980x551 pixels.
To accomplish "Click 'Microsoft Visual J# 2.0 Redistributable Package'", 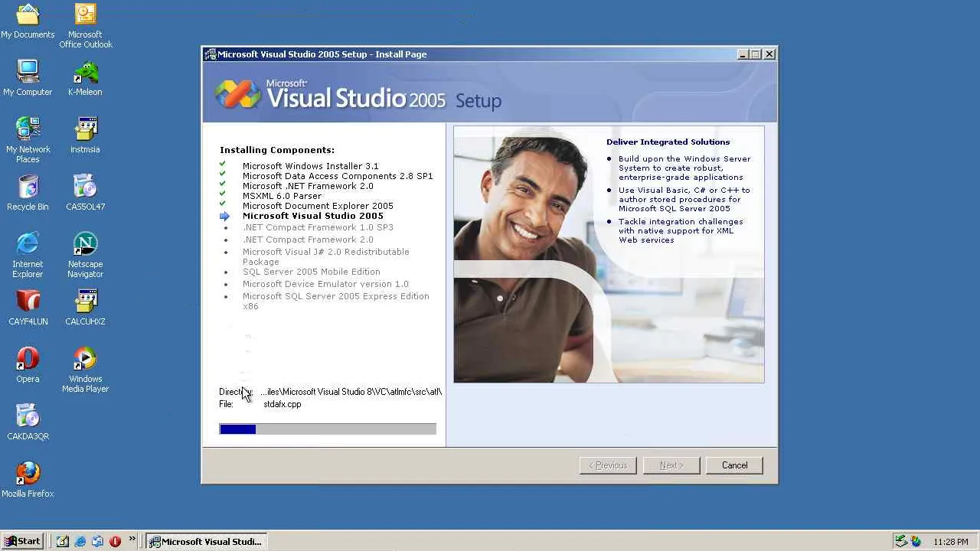I will click(326, 256).
